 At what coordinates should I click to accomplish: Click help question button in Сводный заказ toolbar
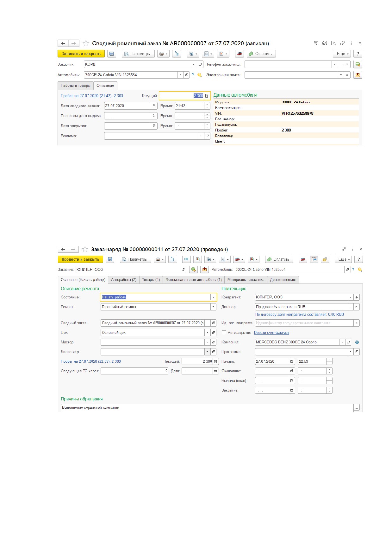point(358,54)
